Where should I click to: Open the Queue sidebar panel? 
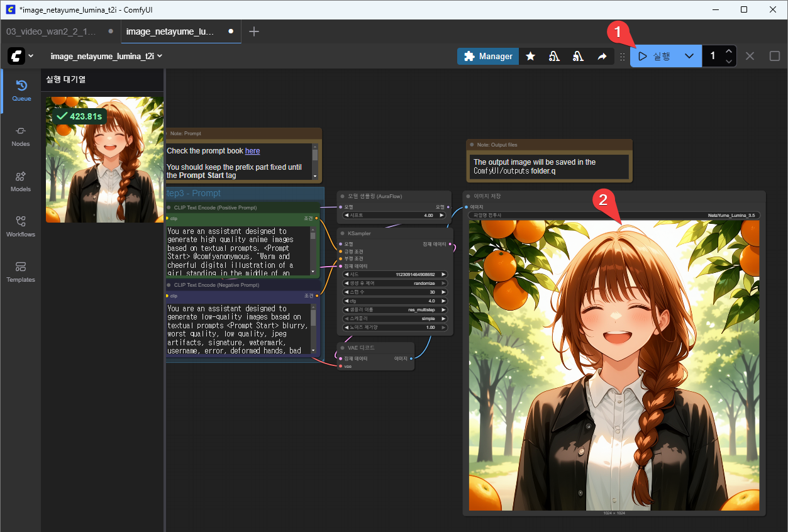point(21,91)
